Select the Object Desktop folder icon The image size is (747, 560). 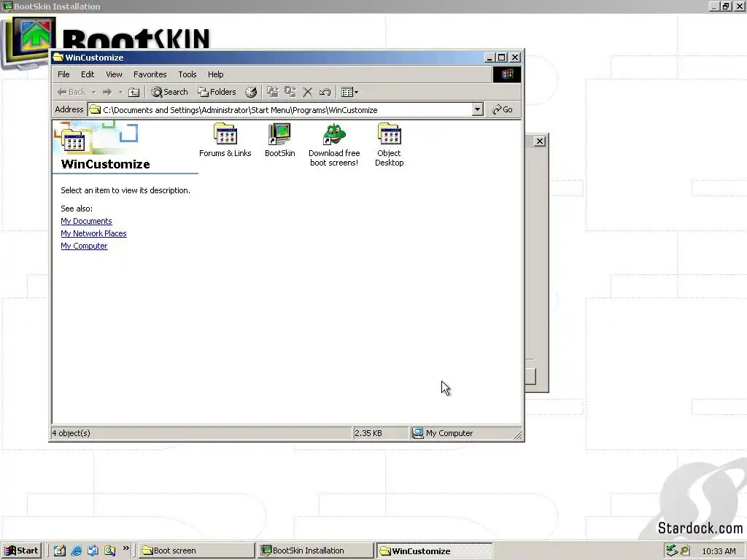point(390,134)
